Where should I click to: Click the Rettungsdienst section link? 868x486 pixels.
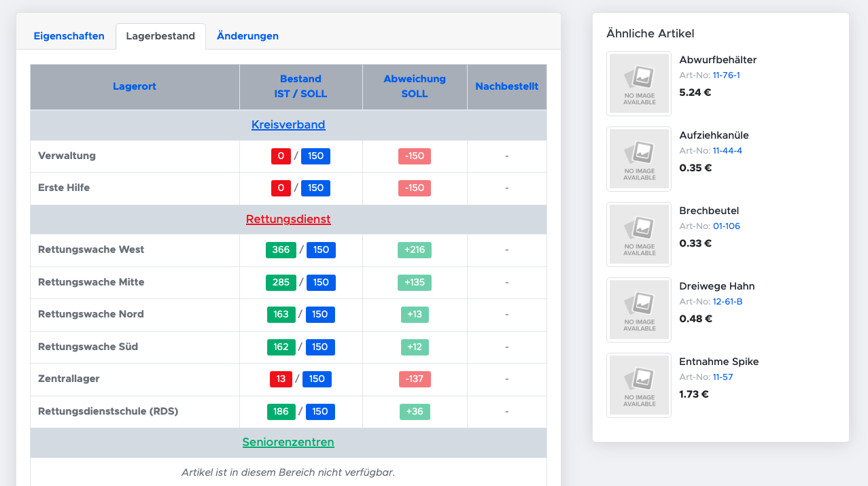tap(288, 219)
